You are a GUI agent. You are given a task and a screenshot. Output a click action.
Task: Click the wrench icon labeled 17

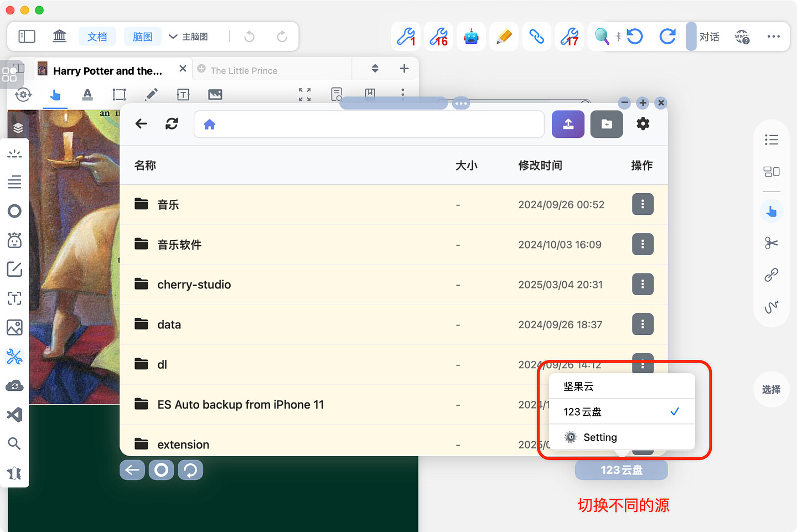click(569, 37)
